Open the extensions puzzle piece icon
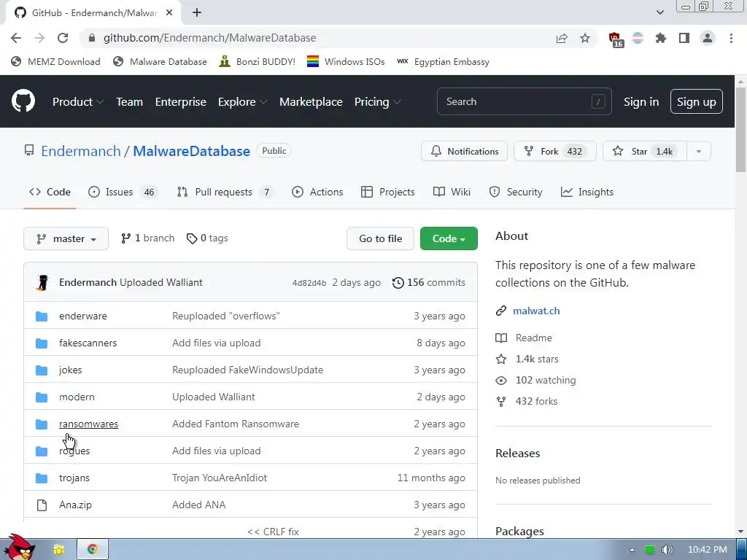The image size is (747, 560). (661, 38)
